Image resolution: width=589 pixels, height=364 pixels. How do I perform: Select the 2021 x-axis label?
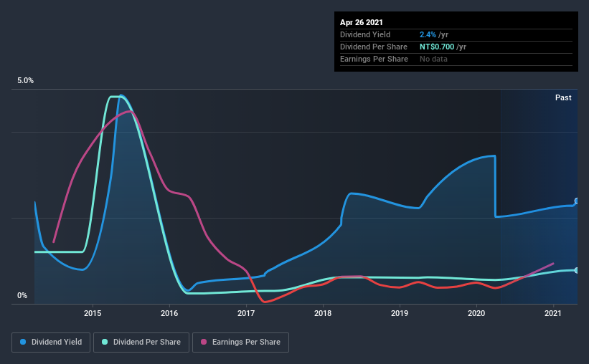[553, 313]
